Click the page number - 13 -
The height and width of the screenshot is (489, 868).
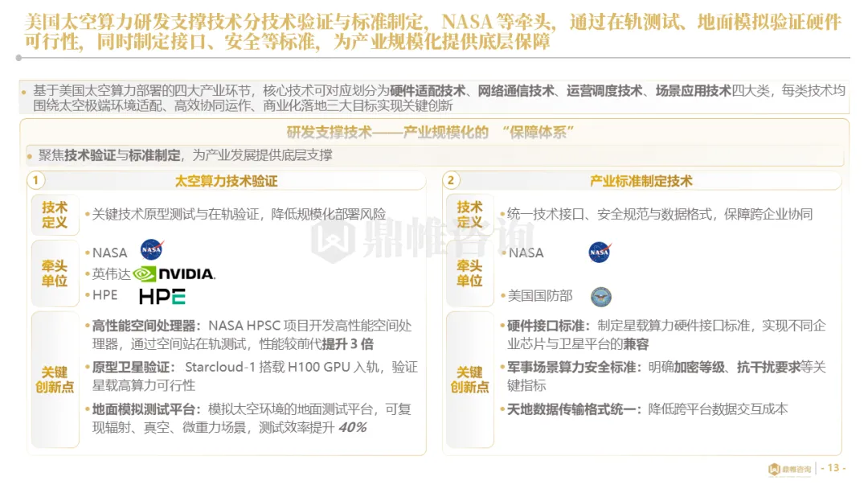click(x=833, y=468)
